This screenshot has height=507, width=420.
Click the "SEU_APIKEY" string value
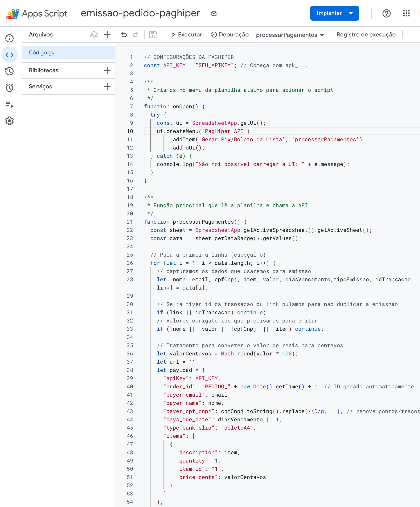215,65
